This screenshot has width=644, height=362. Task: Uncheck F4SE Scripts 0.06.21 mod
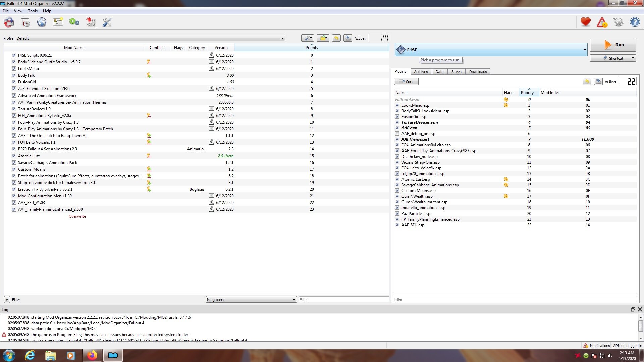pos(14,55)
